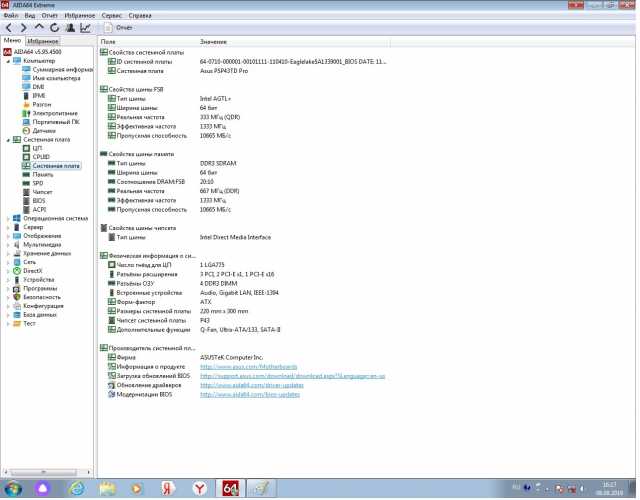Click the AIDA64 taskbar icon

[230, 489]
